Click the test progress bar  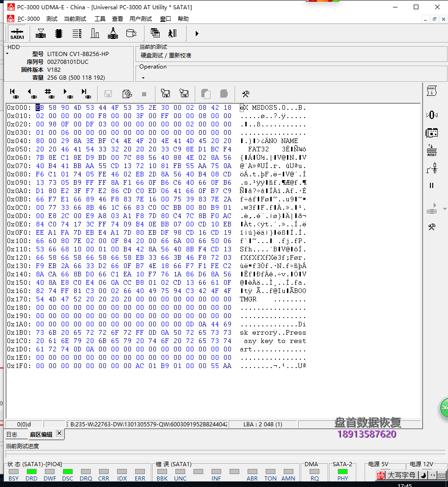[x=226, y=454]
